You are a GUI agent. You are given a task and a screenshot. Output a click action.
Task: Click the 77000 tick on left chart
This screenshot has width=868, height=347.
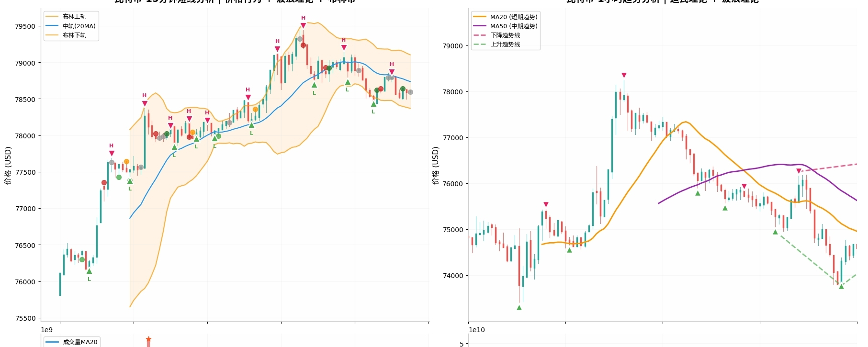(25, 209)
